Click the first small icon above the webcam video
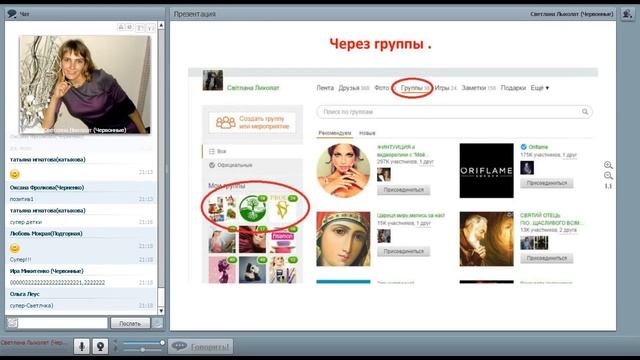Image resolution: width=640 pixels, height=360 pixels. [x=121, y=27]
